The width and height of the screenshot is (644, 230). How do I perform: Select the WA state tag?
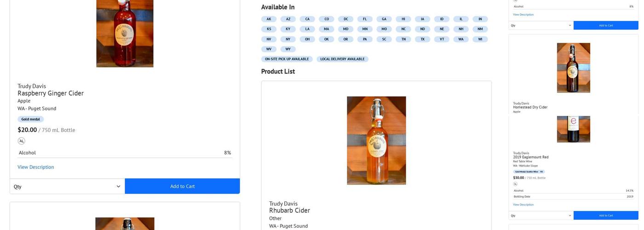[461, 39]
